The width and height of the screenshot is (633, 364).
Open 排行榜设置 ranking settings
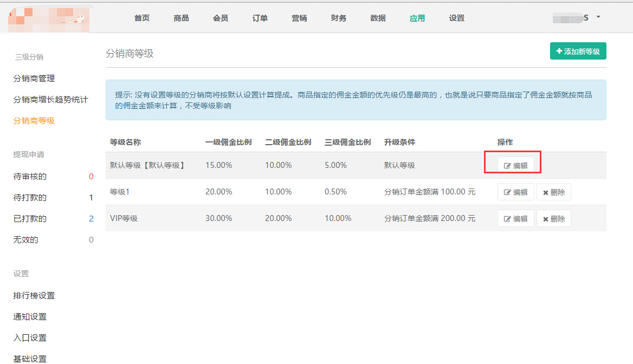34,296
